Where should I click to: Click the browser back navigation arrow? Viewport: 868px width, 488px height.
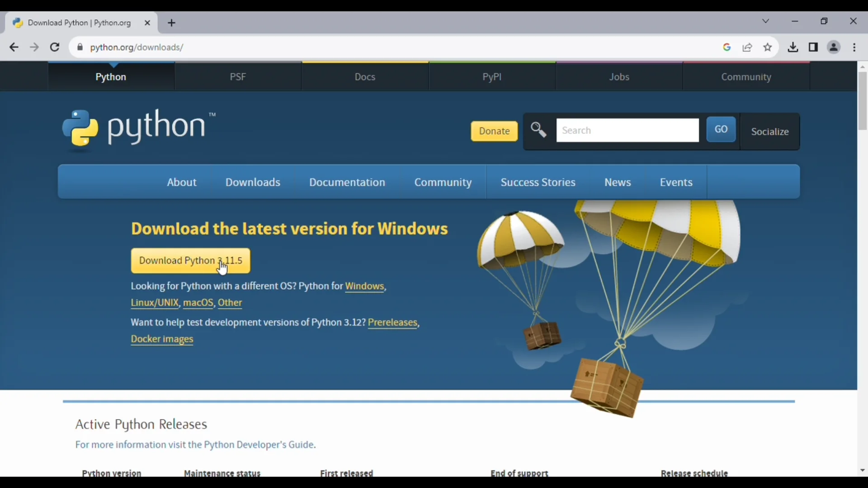[14, 47]
